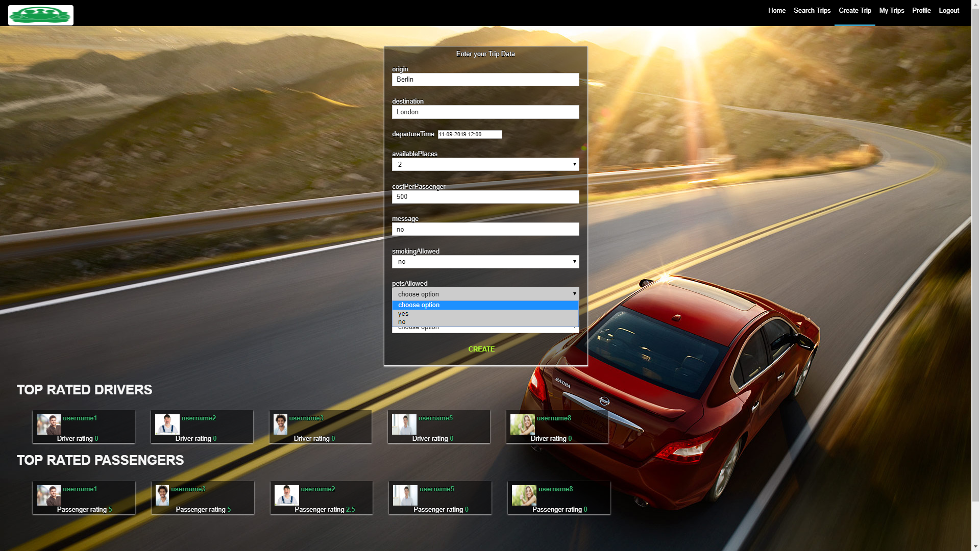Open username2 avatar in Top Rated Drivers
980x551 pixels.
(167, 424)
